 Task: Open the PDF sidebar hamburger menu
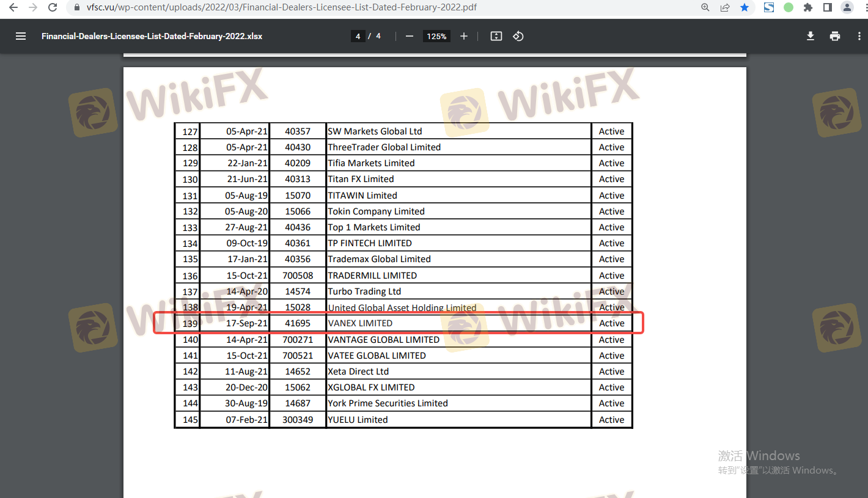point(21,36)
